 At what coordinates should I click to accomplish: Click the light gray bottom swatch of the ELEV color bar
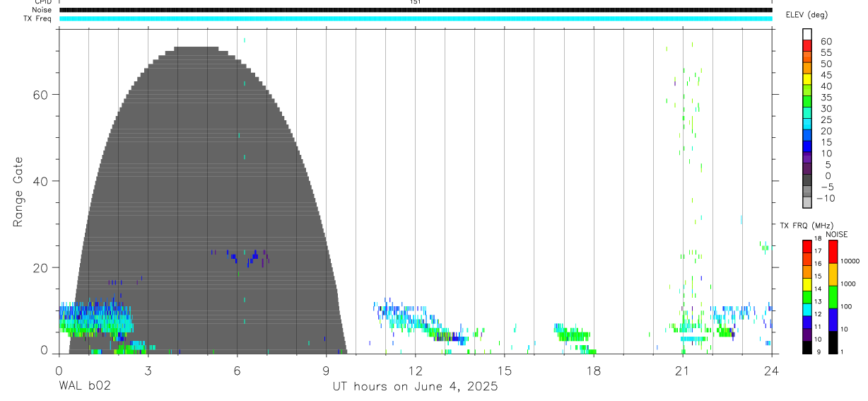(807, 202)
